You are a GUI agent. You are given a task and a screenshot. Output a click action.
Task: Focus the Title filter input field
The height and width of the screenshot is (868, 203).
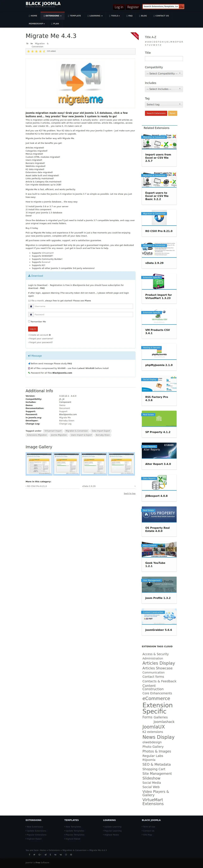[x=164, y=59]
